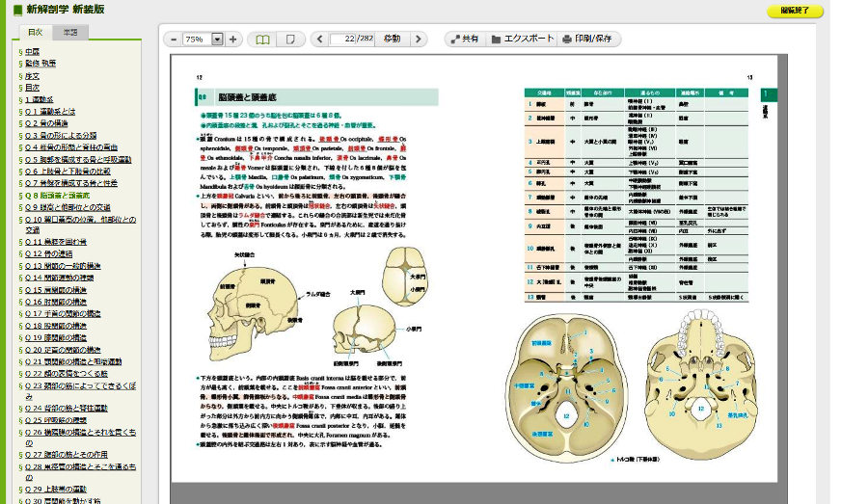Screen dimensions: 841x504
Task: Zoom in with the plus button
Action: [x=232, y=40]
